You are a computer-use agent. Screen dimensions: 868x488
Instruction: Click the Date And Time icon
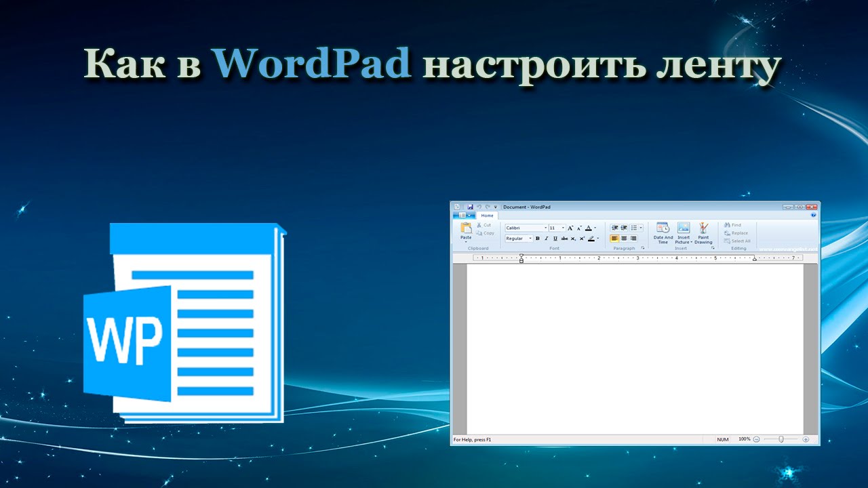pyautogui.click(x=663, y=228)
